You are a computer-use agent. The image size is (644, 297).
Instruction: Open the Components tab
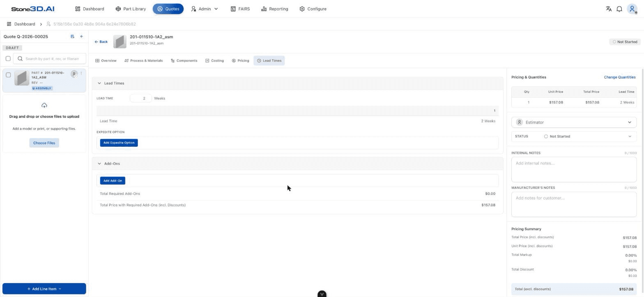tap(184, 60)
